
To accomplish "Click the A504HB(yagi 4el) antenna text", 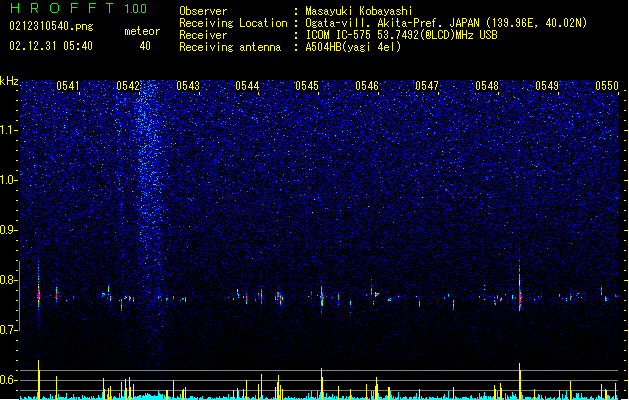I will pos(353,47).
